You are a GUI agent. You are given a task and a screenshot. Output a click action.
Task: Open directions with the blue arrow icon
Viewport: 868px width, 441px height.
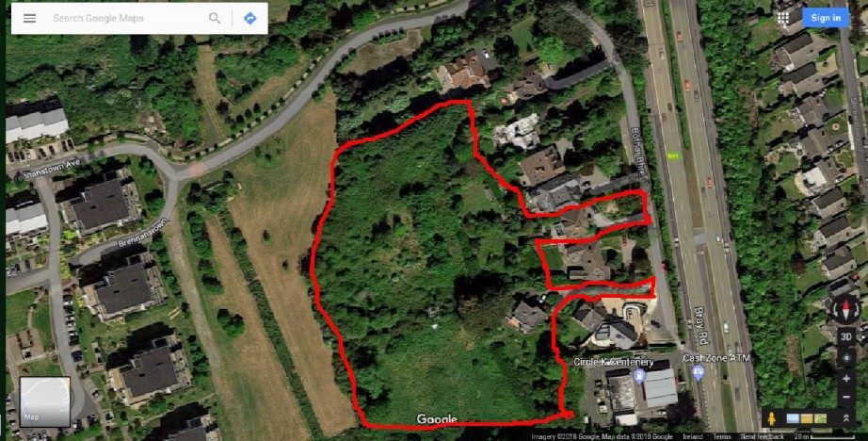[x=250, y=18]
